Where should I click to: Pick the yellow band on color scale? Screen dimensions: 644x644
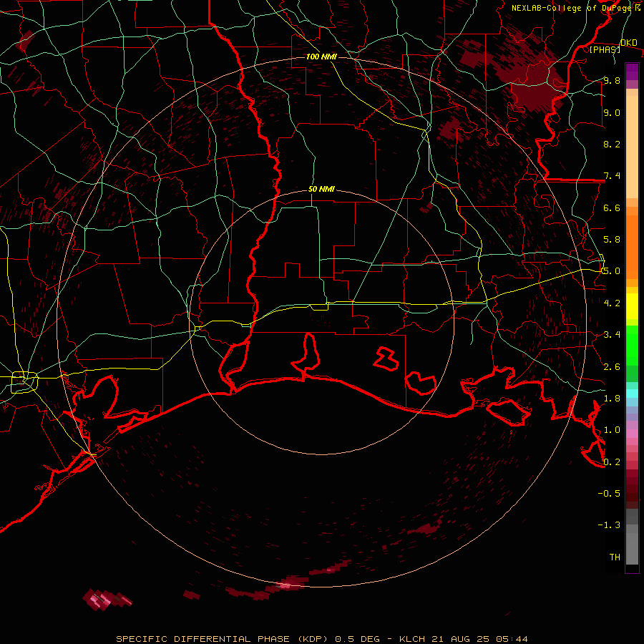click(x=632, y=306)
